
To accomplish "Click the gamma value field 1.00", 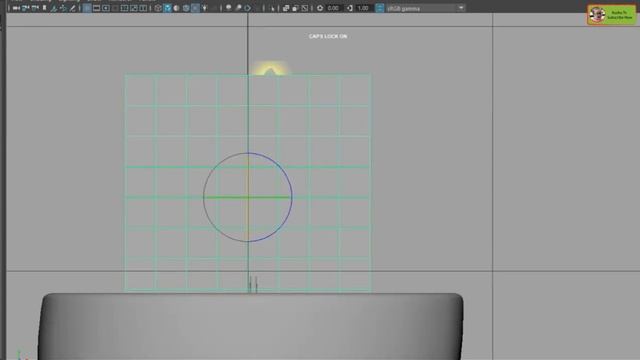I will pos(363,8).
